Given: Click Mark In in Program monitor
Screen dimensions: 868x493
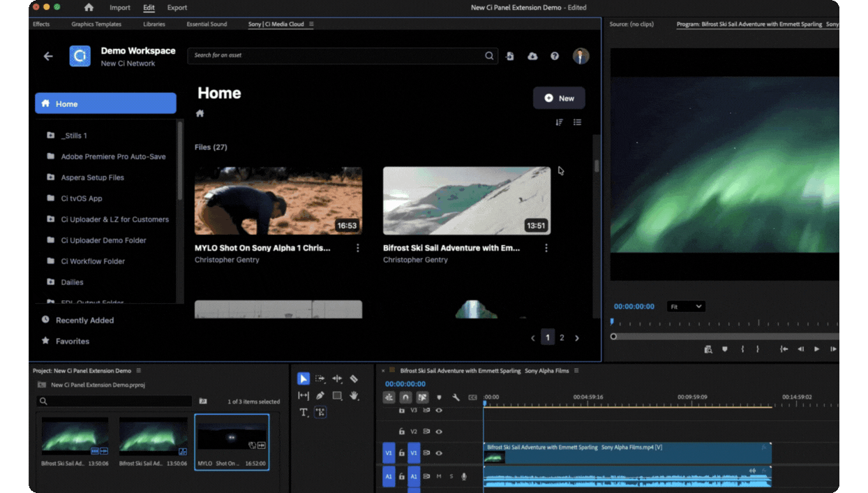Looking at the screenshot, I should [742, 349].
